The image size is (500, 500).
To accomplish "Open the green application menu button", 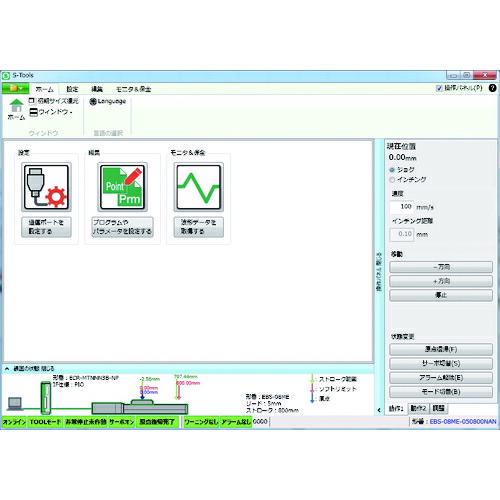I will (16, 88).
